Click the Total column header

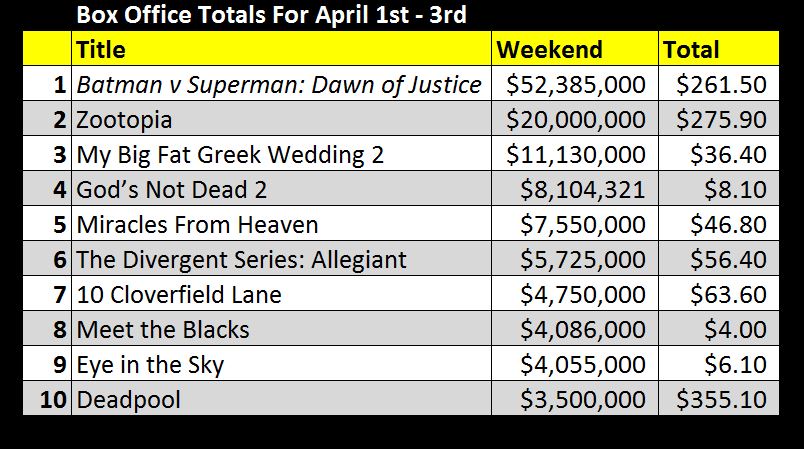(x=691, y=49)
